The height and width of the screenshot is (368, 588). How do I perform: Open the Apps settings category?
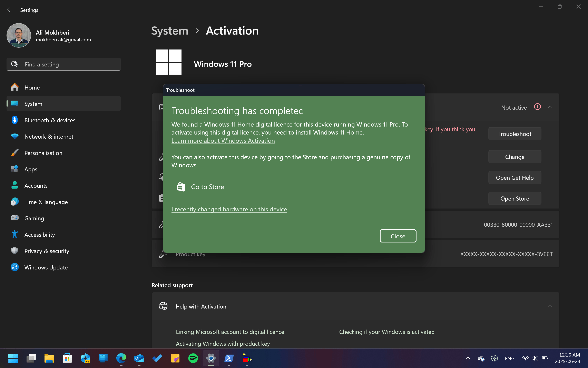pos(64,169)
